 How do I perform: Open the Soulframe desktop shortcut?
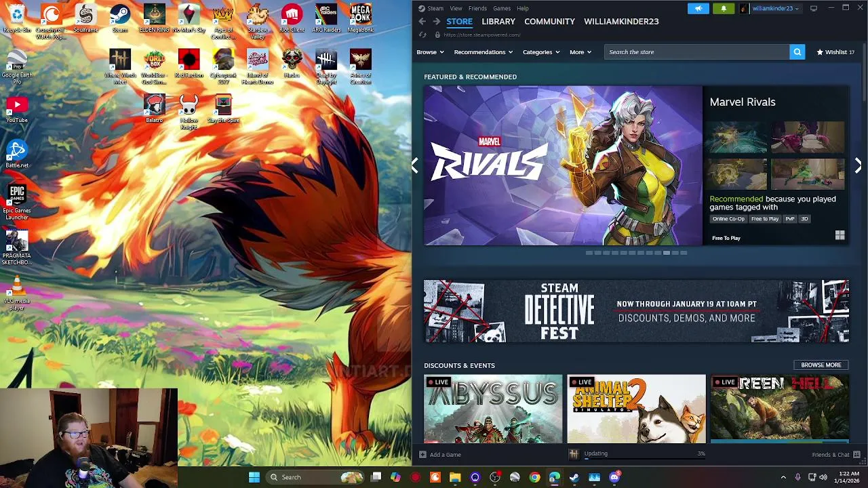[x=85, y=18]
